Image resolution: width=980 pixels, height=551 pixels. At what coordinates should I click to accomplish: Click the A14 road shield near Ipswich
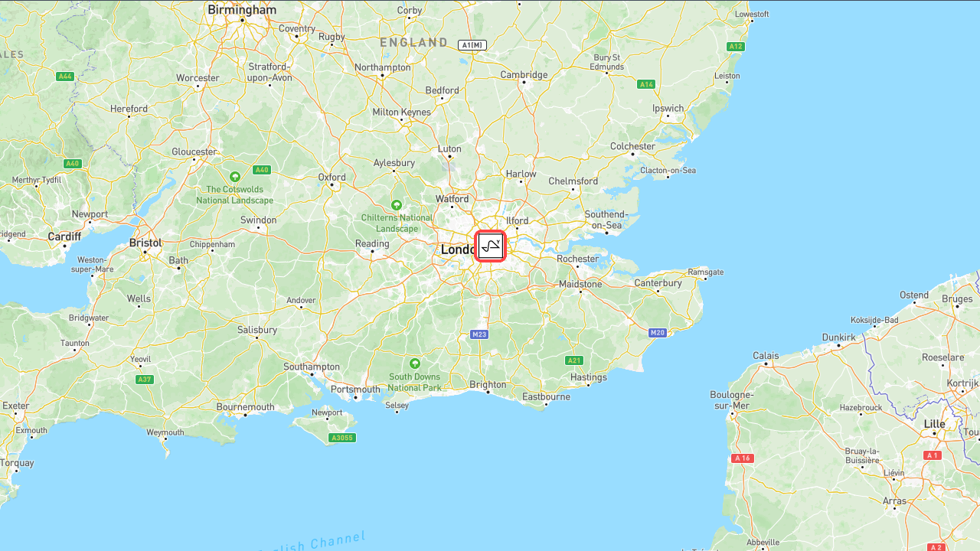pos(646,84)
